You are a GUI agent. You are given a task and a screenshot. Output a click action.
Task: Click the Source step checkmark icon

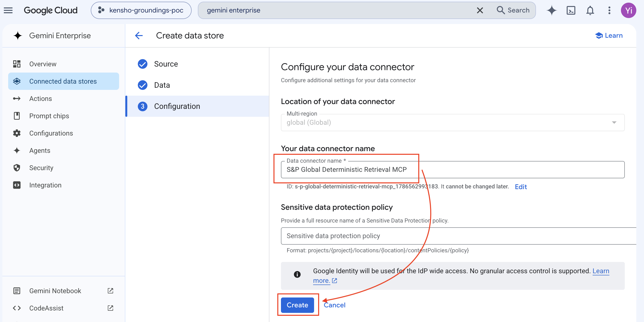(142, 64)
